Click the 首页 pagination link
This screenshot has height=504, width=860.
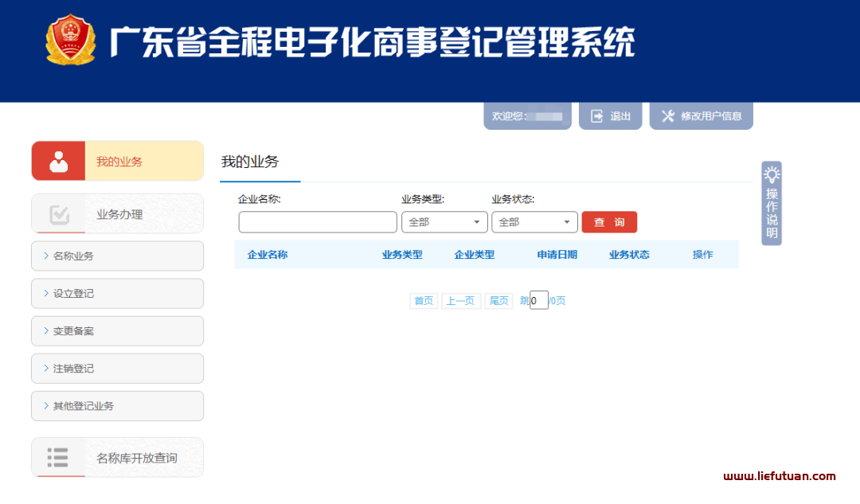423,300
